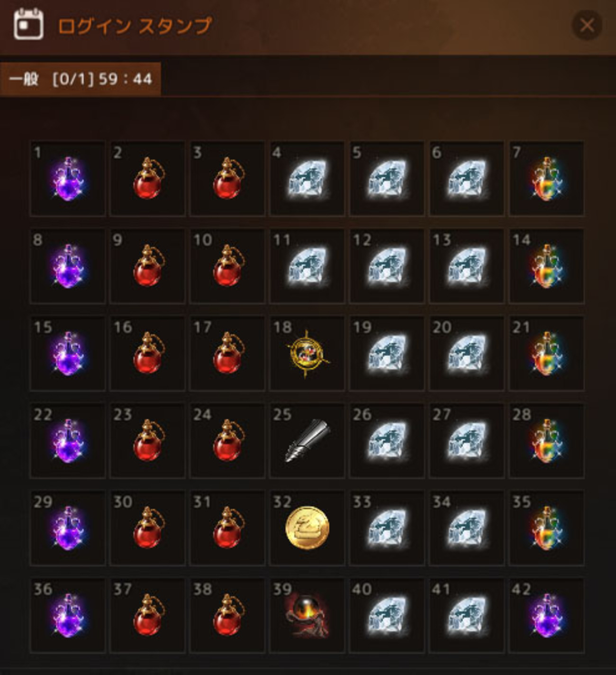Screen dimensions: 616x675
Task: Select the purple potion on day 1
Action: point(68,179)
